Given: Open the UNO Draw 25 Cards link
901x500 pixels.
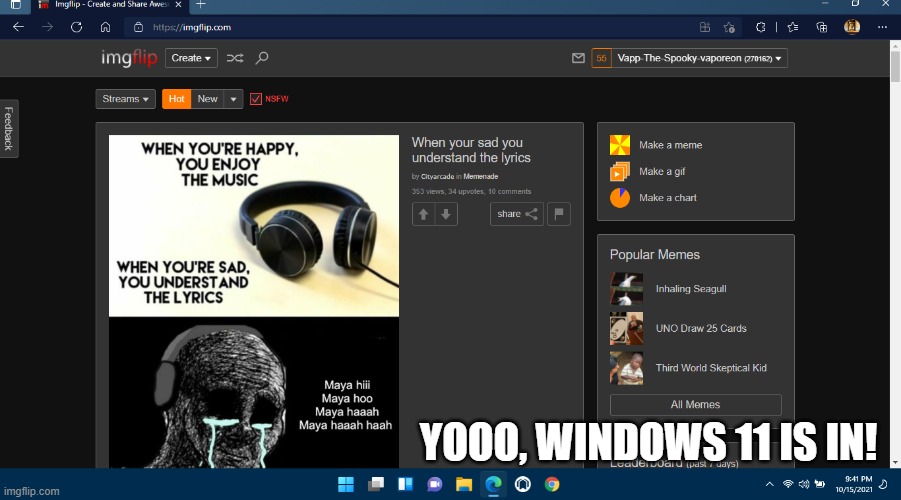Looking at the screenshot, I should click(701, 328).
